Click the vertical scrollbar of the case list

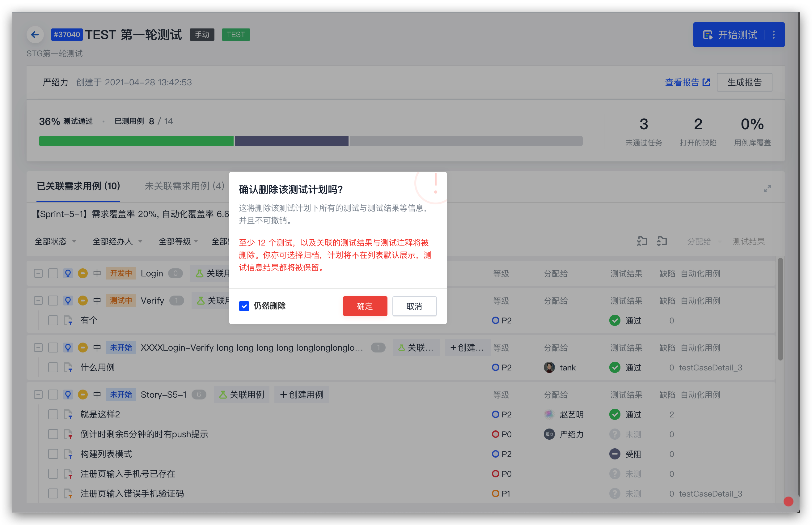click(780, 309)
